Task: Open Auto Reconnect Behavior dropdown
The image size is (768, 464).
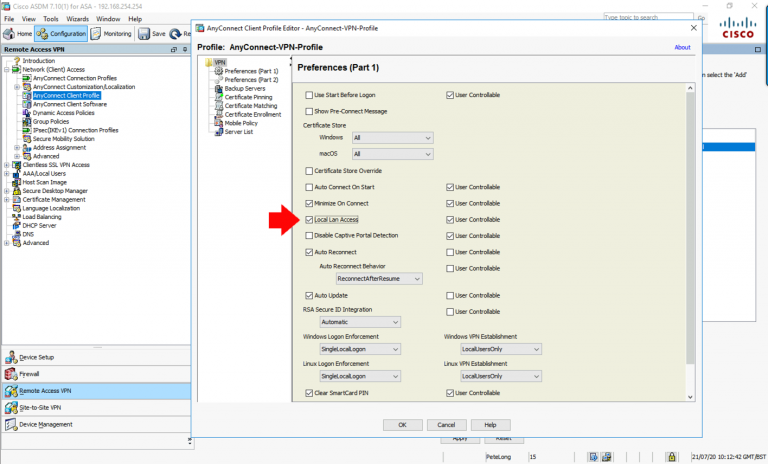Action: click(x=379, y=279)
